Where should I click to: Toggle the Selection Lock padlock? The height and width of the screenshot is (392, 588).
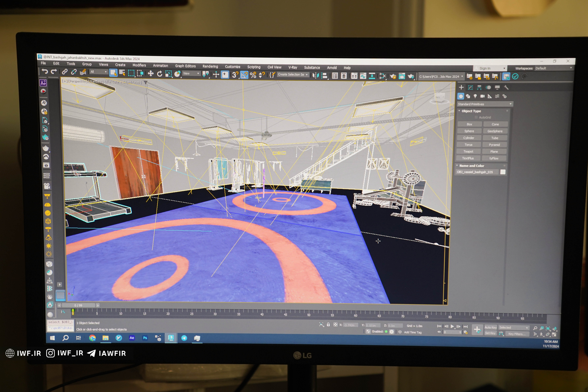point(328,324)
